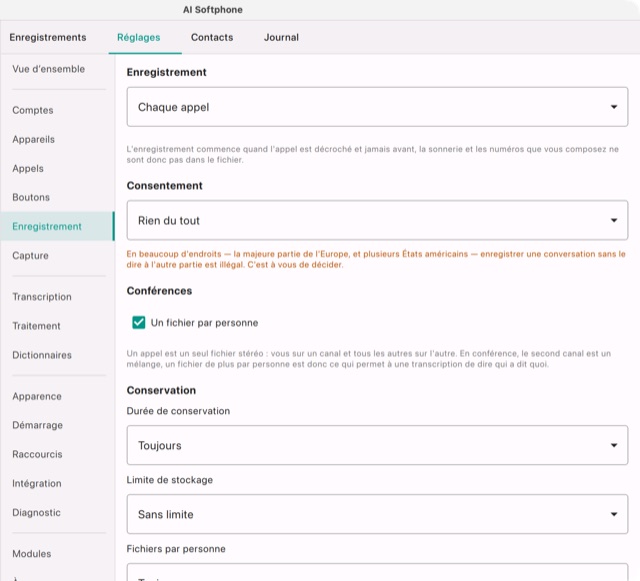
Task: Expand the Rien du tout consent dropdown
Action: (377, 220)
